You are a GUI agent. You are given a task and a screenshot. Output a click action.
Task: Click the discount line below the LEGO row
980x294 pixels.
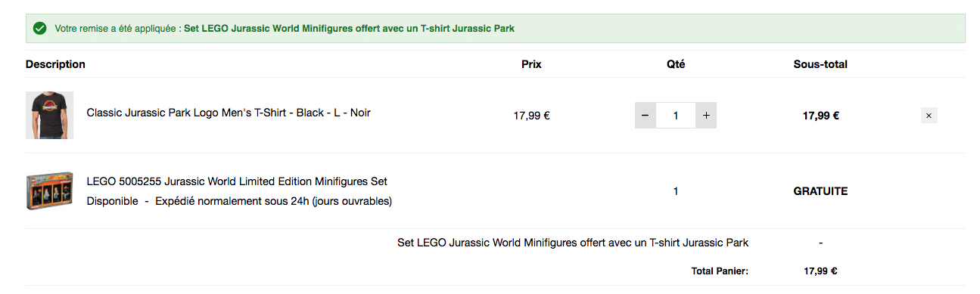(573, 243)
